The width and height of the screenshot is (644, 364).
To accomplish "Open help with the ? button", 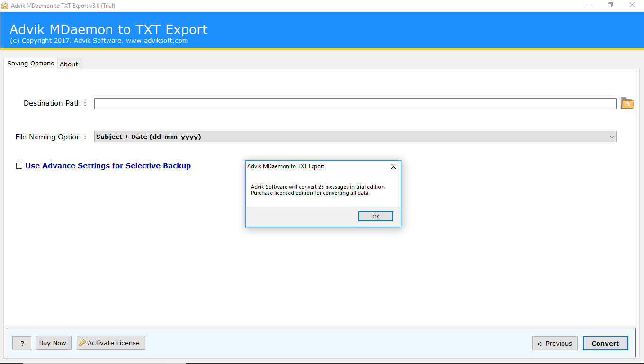I will coord(22,343).
